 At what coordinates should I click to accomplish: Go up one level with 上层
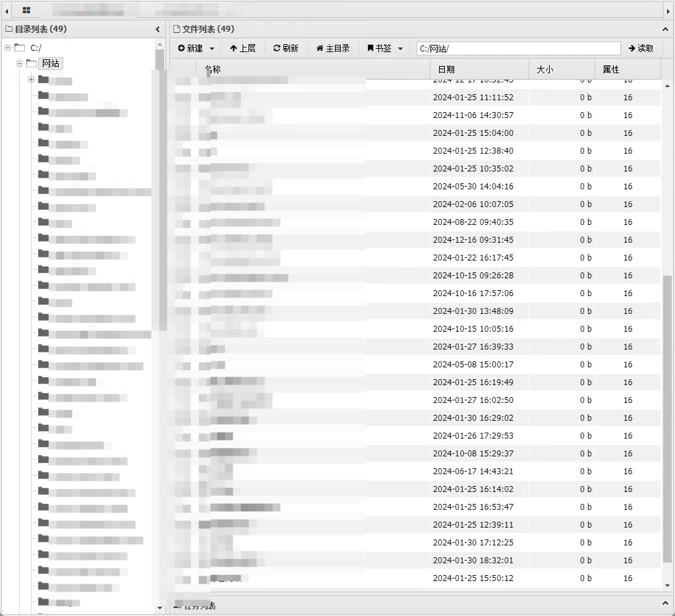(x=243, y=48)
